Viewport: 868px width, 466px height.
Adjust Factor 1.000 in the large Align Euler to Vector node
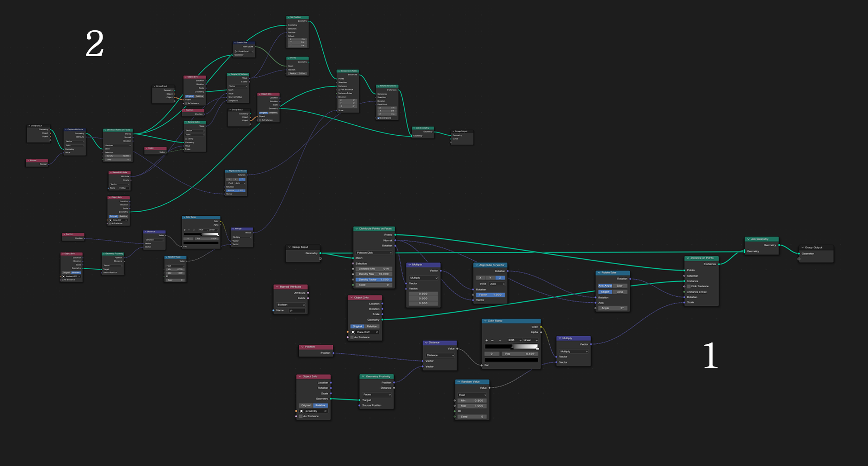tap(490, 295)
